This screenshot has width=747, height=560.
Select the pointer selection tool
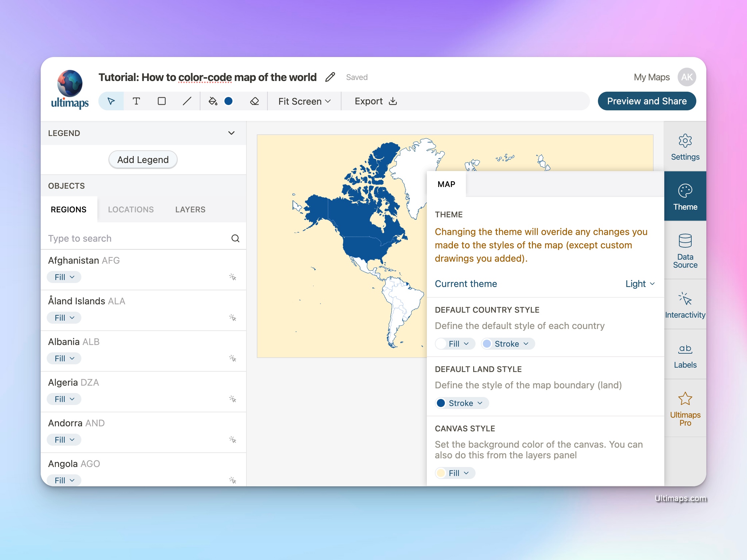pyautogui.click(x=111, y=101)
